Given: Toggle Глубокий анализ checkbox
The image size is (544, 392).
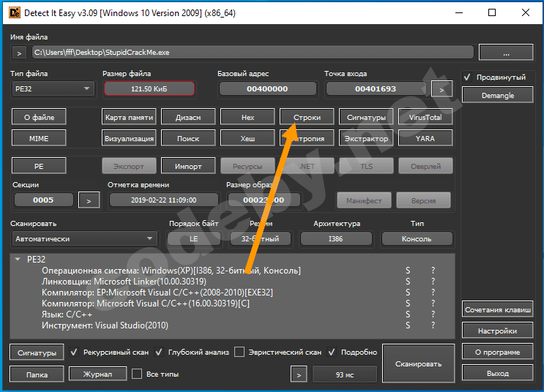Looking at the screenshot, I should [159, 352].
